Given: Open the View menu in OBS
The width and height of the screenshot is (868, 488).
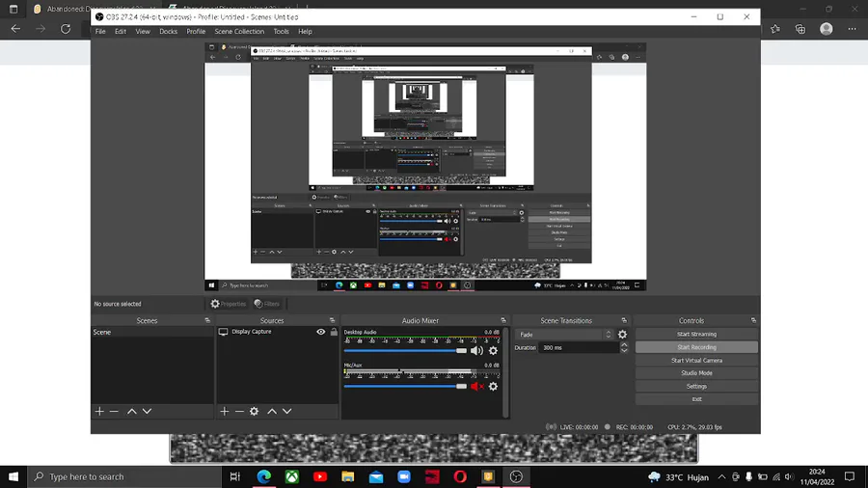Looking at the screenshot, I should coord(143,32).
